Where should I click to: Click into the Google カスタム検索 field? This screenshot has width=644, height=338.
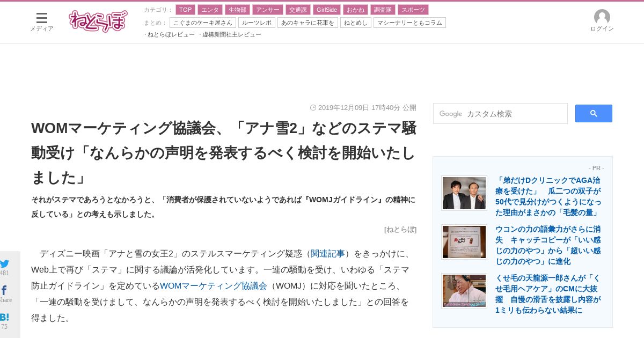[500, 114]
